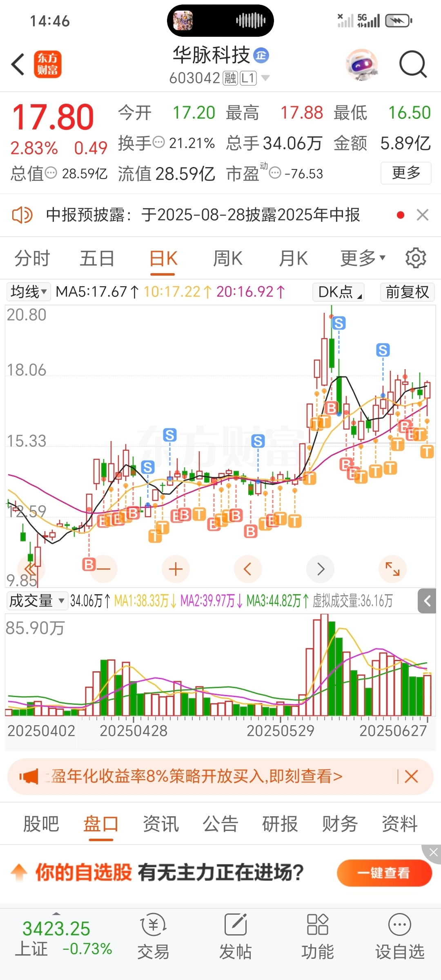Click the 更多 button in quote panel
This screenshot has height=980, width=441.
tap(406, 173)
